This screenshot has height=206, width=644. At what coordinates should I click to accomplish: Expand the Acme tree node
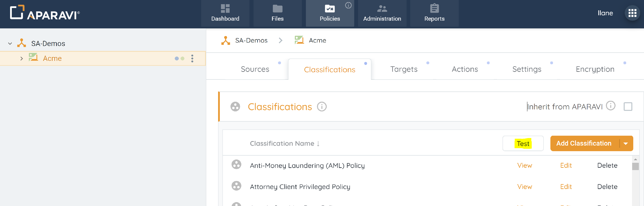tap(21, 58)
